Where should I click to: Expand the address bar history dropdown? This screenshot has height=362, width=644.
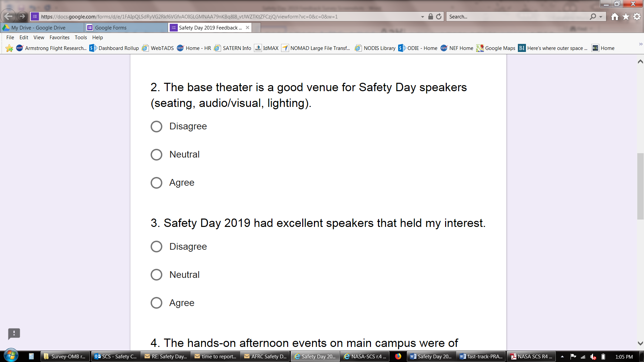(x=423, y=17)
